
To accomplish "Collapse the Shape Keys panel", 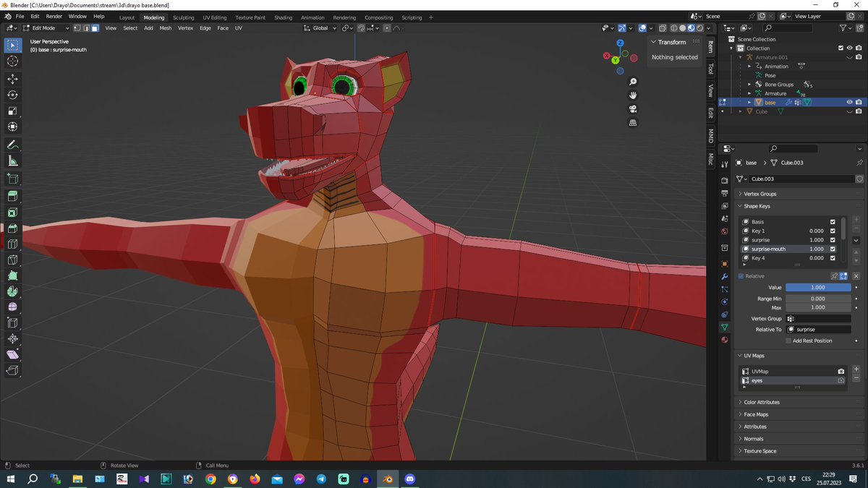I will pyautogui.click(x=757, y=206).
